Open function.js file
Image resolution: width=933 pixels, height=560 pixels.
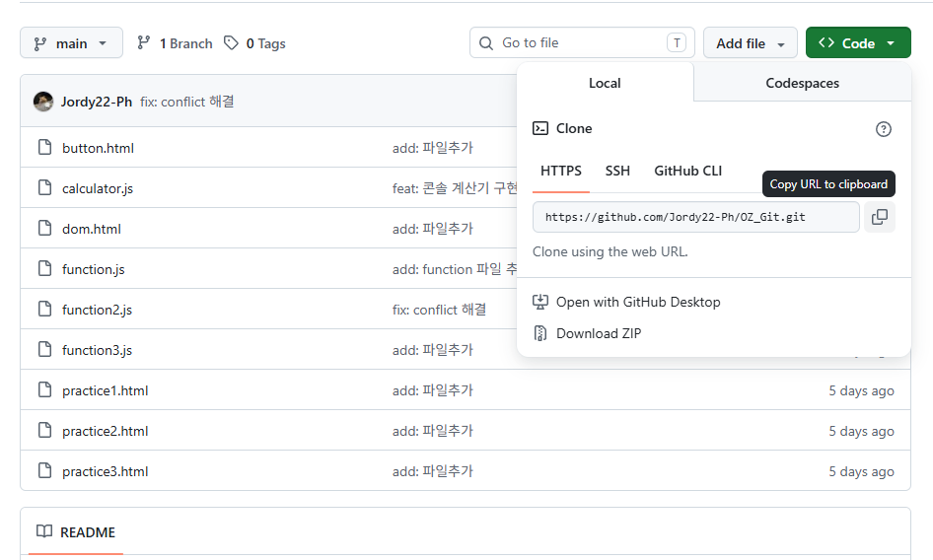[94, 269]
